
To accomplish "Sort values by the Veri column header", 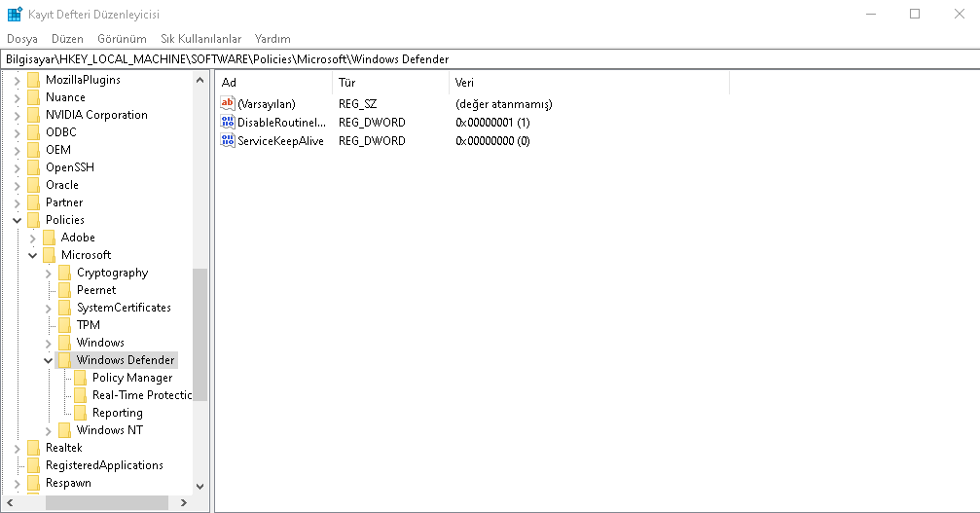I will point(589,83).
